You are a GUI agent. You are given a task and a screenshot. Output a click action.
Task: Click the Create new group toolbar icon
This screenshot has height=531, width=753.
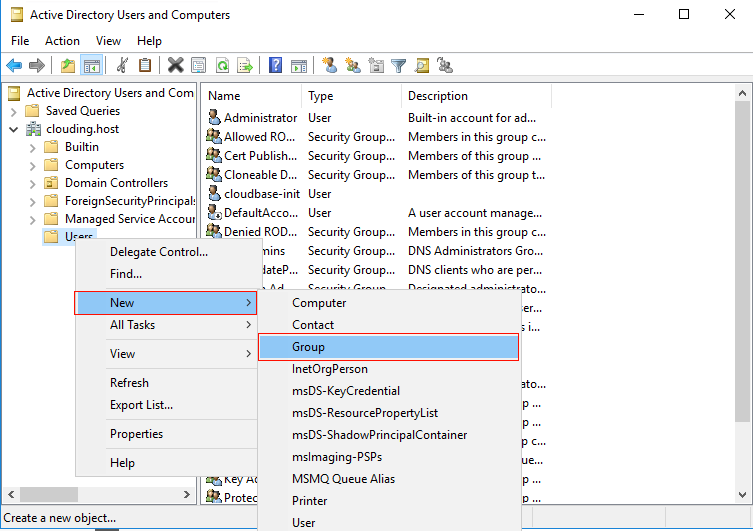point(352,65)
